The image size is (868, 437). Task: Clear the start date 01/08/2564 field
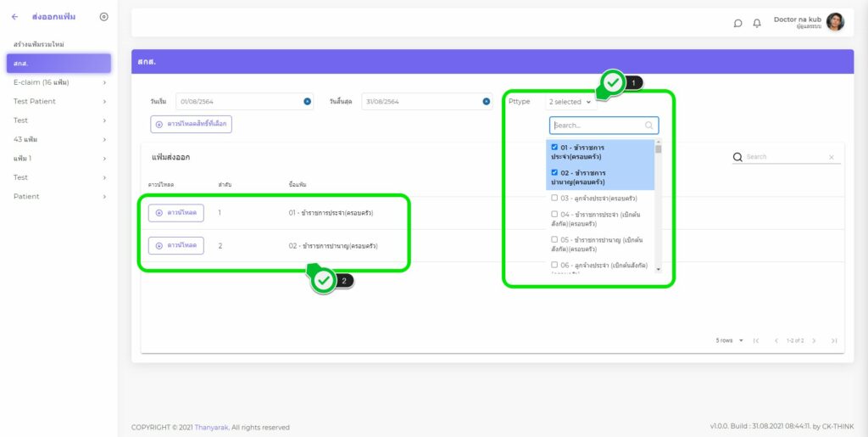point(307,102)
